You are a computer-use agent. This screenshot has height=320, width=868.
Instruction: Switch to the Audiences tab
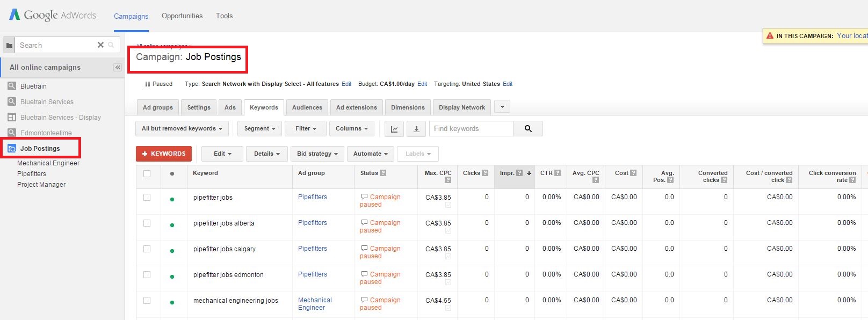click(x=307, y=107)
